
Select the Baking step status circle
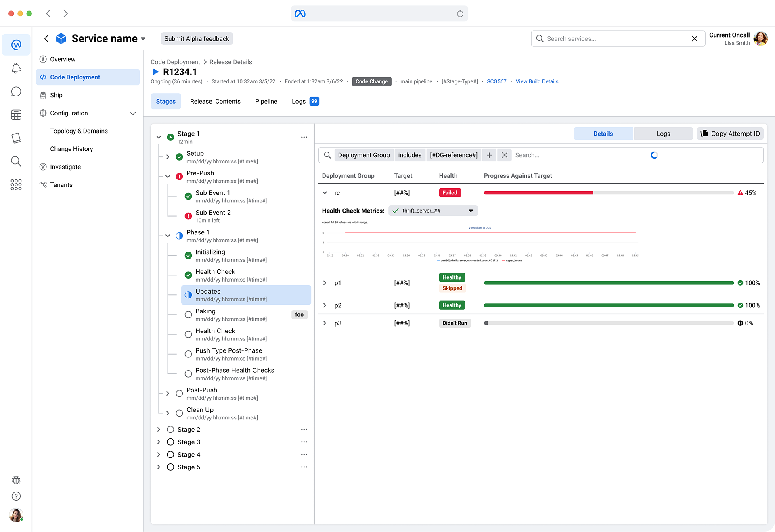pos(188,315)
